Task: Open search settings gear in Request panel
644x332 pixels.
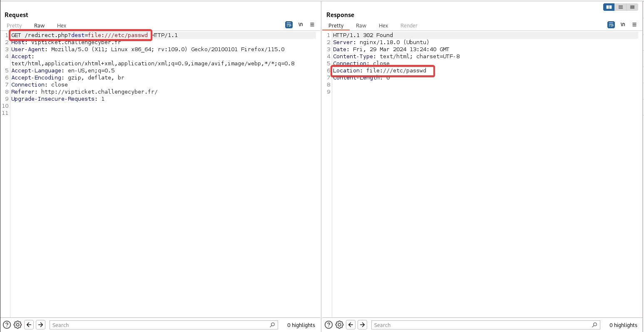Action: pyautogui.click(x=17, y=325)
